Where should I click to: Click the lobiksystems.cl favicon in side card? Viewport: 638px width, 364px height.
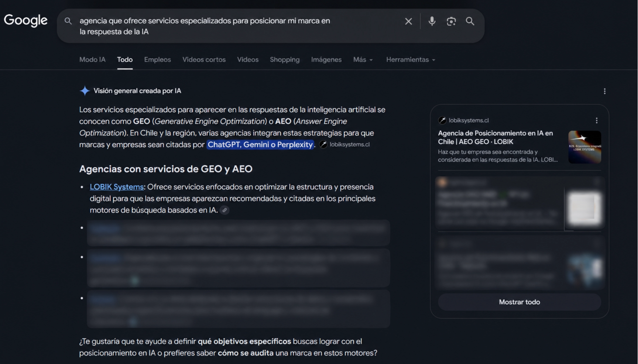coord(442,120)
